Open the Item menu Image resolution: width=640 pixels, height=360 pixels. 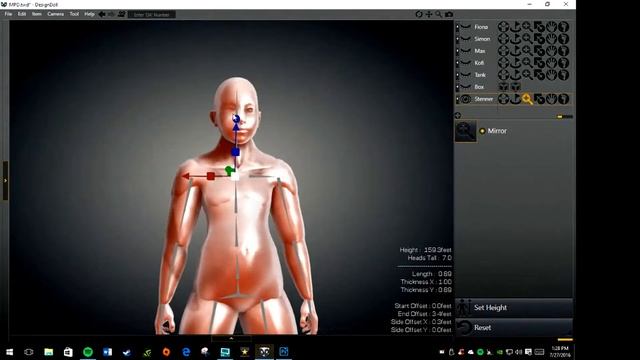pos(37,14)
